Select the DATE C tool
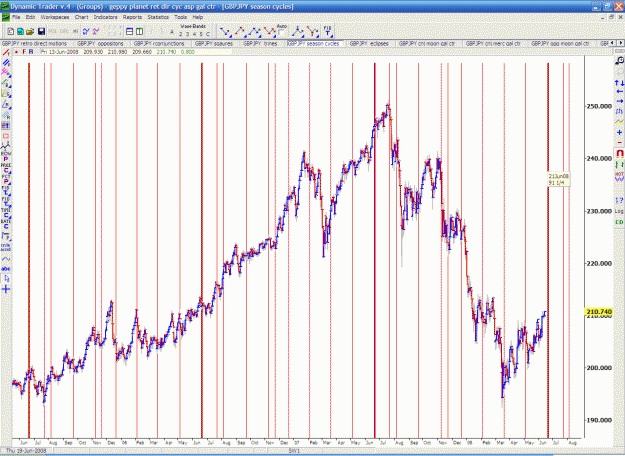 click(x=6, y=224)
